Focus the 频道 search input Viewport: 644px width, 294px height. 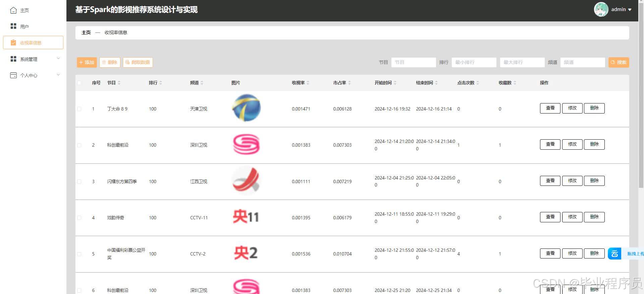pos(583,62)
